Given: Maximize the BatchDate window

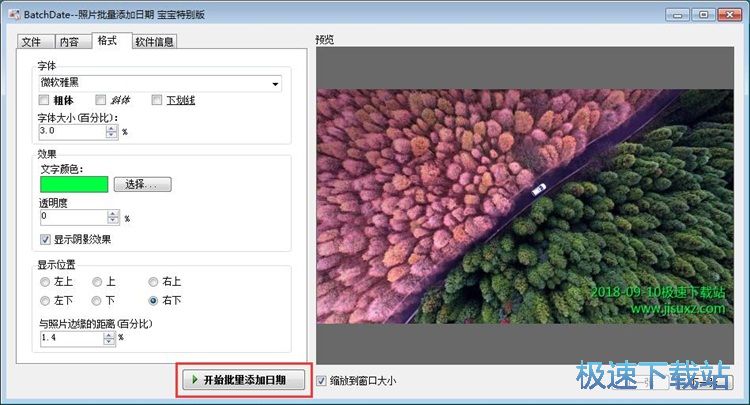Looking at the screenshot, I should pos(703,15).
